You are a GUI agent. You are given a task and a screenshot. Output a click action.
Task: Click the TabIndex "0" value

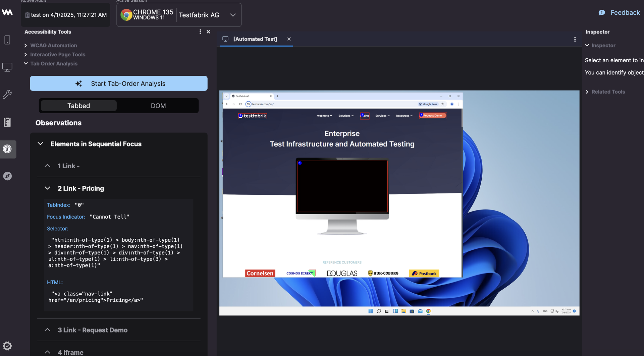[79, 205]
